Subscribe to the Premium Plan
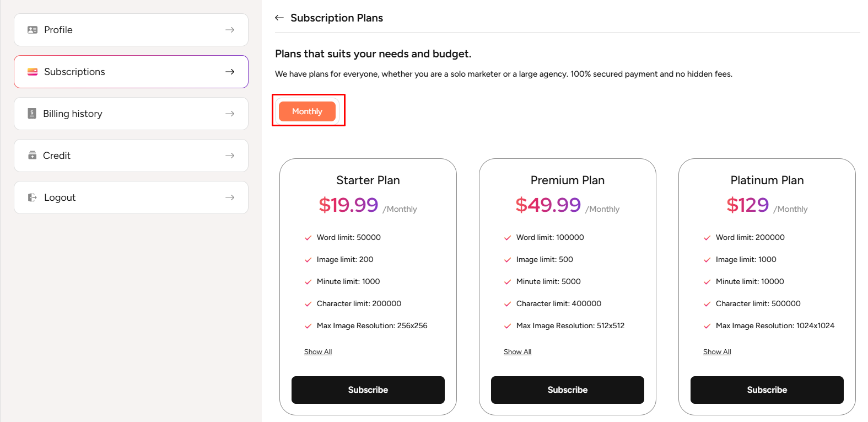868x422 pixels. (568, 390)
